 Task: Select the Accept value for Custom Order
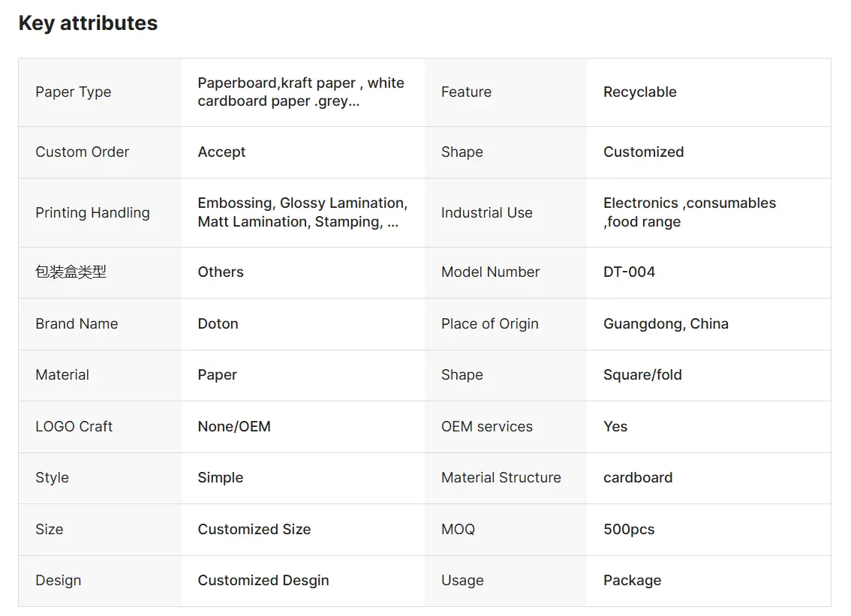pos(221,152)
